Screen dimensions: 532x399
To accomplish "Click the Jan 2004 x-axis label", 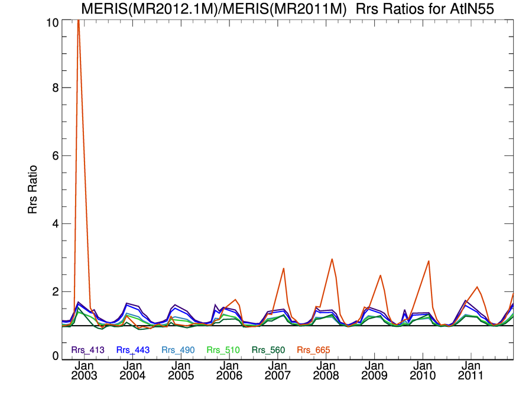I will point(132,371).
